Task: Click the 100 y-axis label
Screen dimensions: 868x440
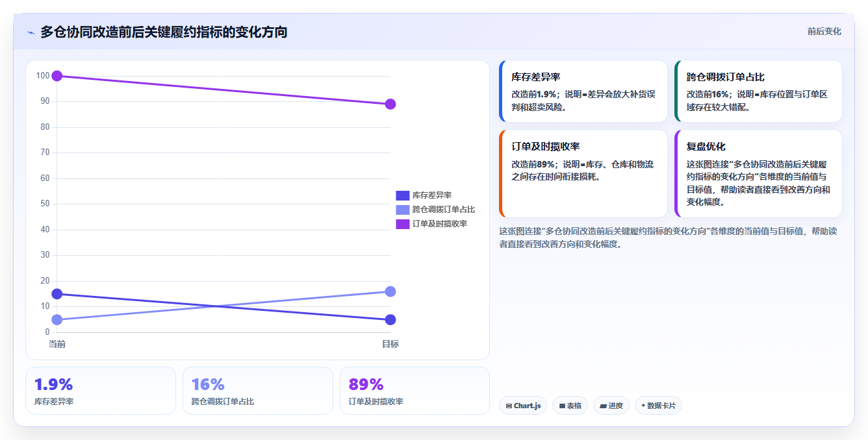Action: 43,76
